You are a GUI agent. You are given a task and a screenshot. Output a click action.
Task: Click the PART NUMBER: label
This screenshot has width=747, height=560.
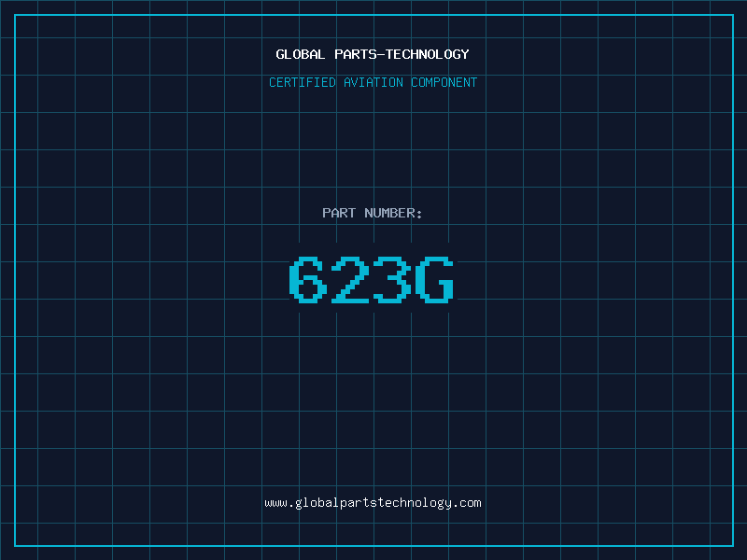pos(373,213)
